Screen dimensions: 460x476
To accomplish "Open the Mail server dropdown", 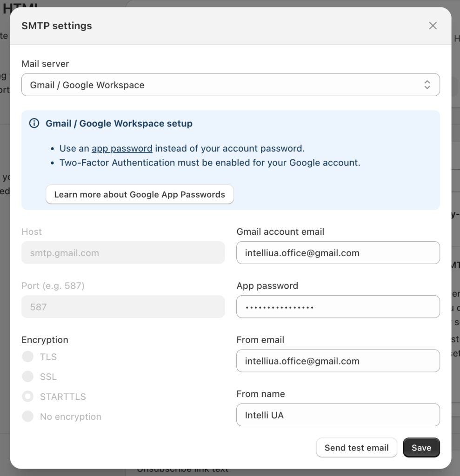I will pyautogui.click(x=231, y=85).
